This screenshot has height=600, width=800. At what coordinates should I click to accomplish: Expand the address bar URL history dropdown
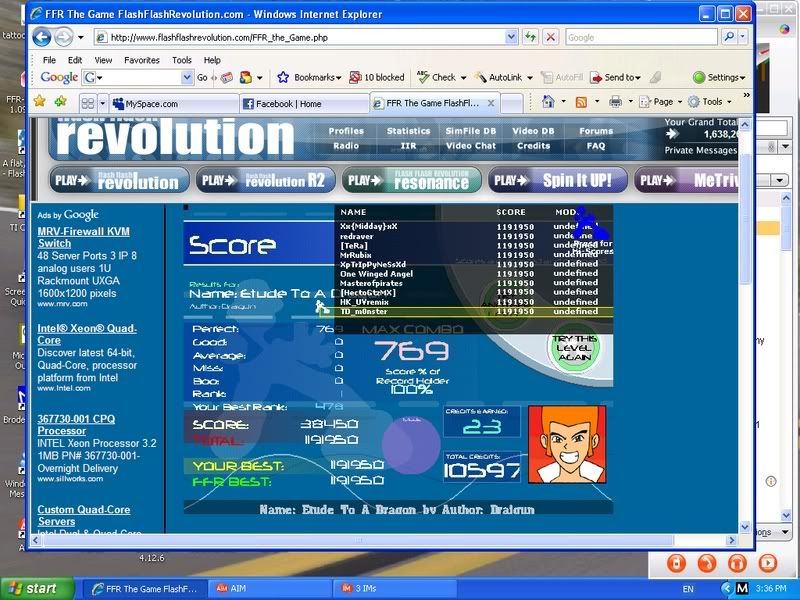[x=510, y=37]
